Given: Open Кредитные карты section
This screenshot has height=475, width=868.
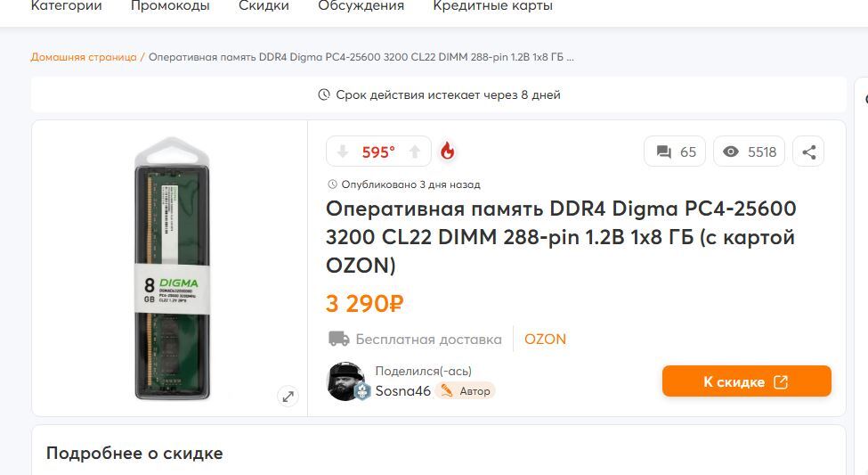Looking at the screenshot, I should click(492, 6).
